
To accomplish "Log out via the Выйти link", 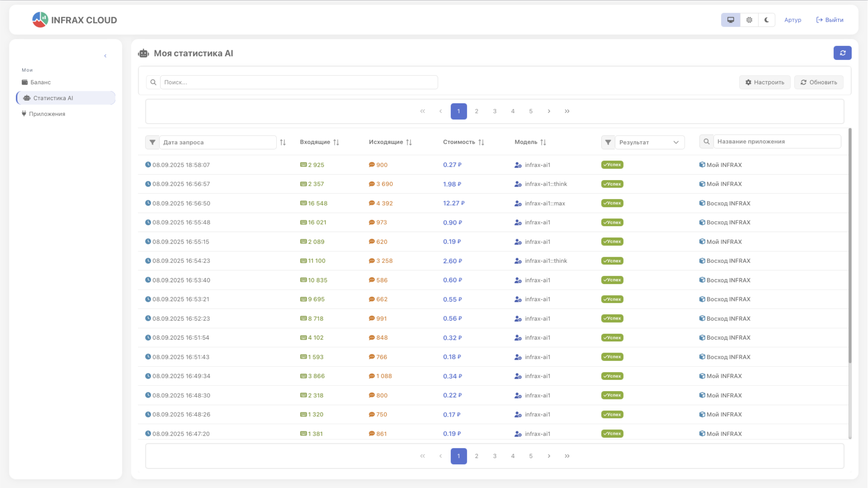I will coord(830,20).
